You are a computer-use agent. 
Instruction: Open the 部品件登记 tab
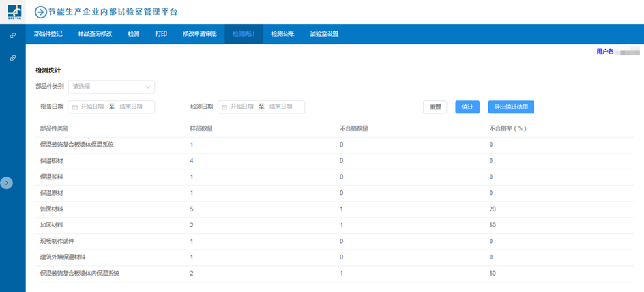(x=48, y=34)
